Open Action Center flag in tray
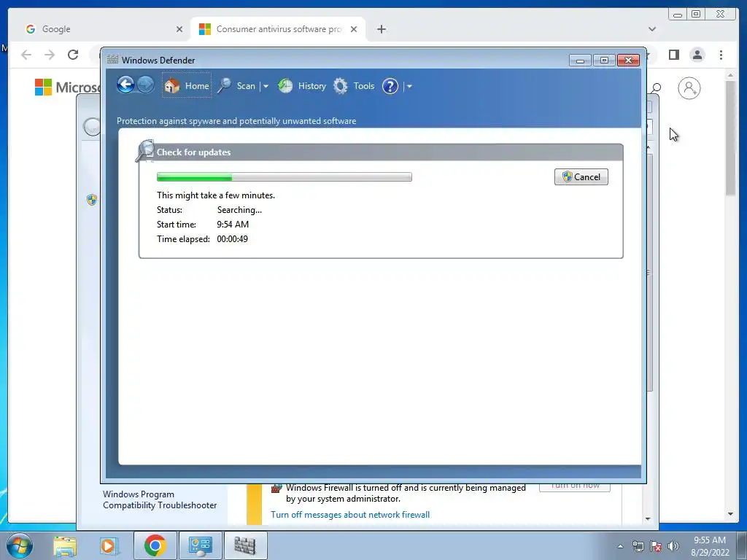 (x=656, y=547)
